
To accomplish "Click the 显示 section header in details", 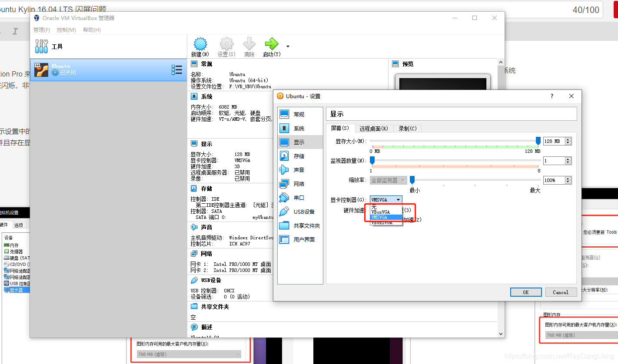I will pos(206,144).
